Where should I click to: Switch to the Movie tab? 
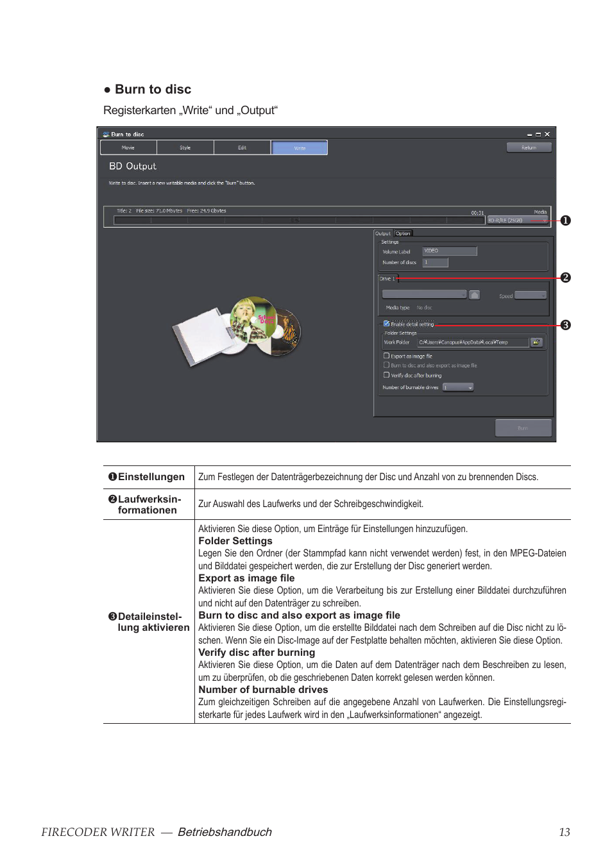click(x=128, y=147)
